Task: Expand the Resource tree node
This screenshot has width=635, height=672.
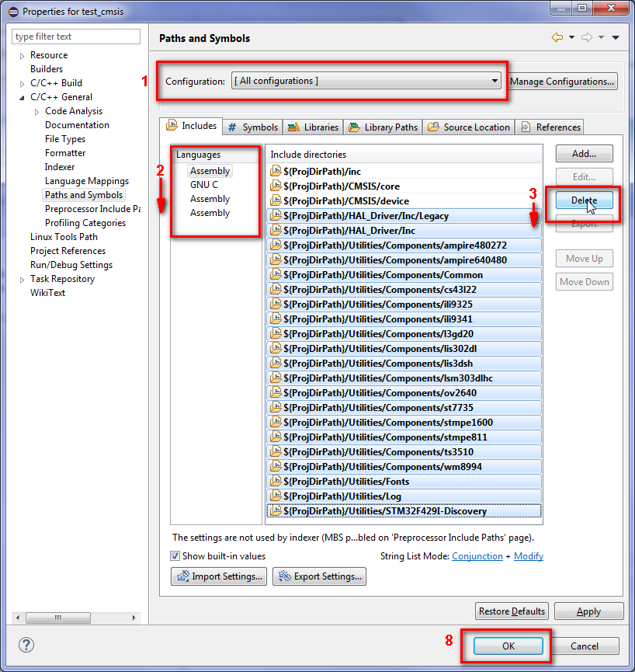Action: 23,55
